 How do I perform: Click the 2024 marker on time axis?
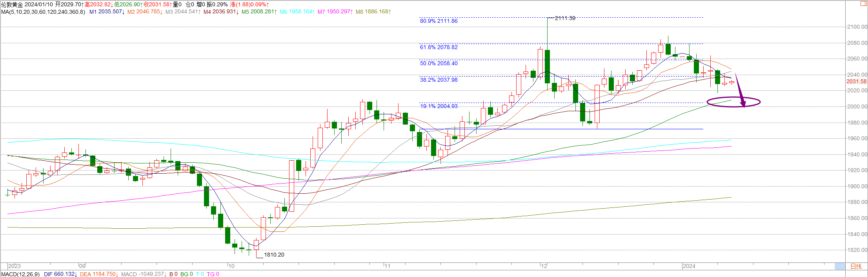click(x=689, y=266)
